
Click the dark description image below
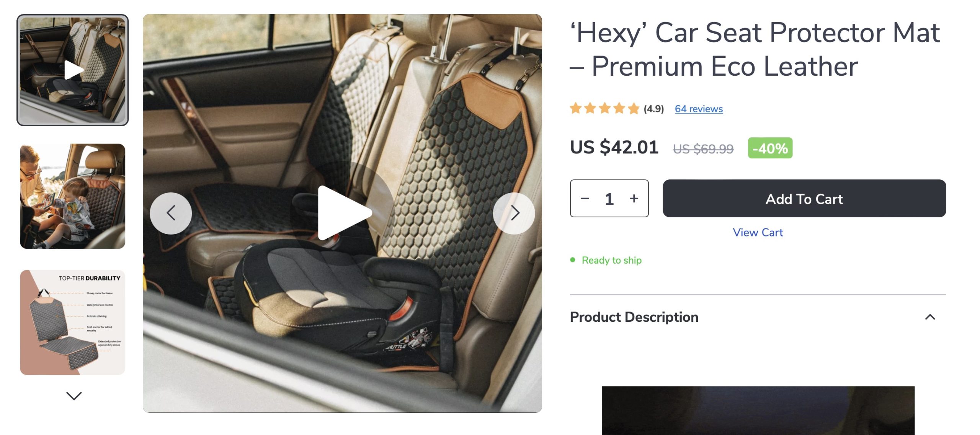click(758, 410)
